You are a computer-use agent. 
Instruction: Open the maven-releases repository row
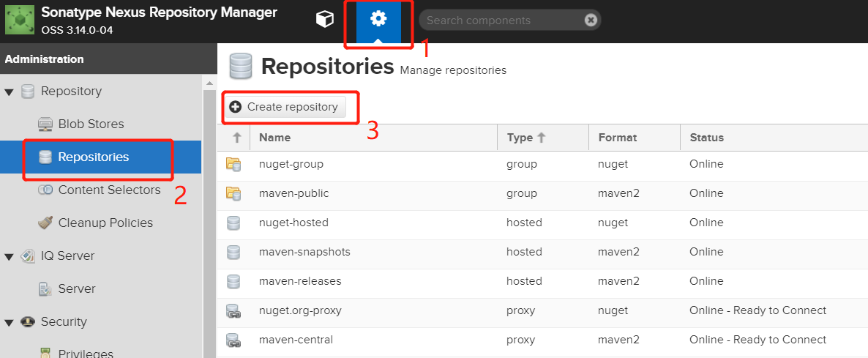tap(542, 282)
